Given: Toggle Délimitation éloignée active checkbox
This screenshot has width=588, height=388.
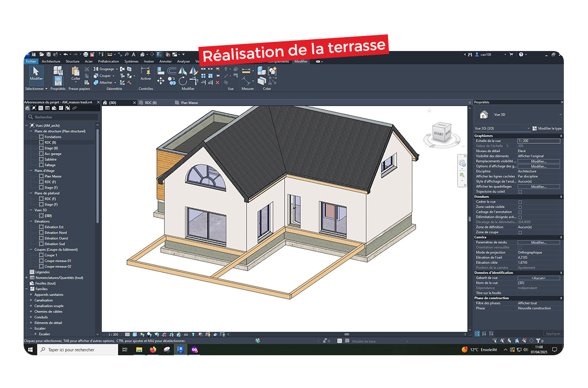Looking at the screenshot, I should pyautogui.click(x=520, y=217).
